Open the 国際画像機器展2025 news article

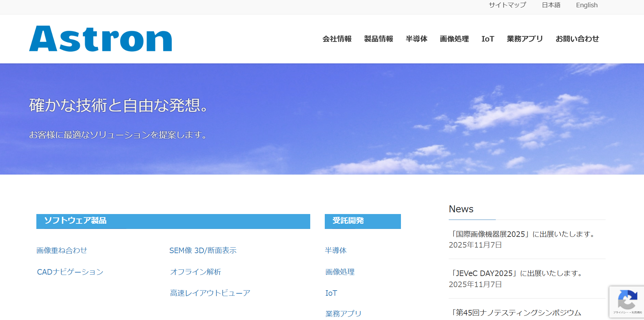522,234
